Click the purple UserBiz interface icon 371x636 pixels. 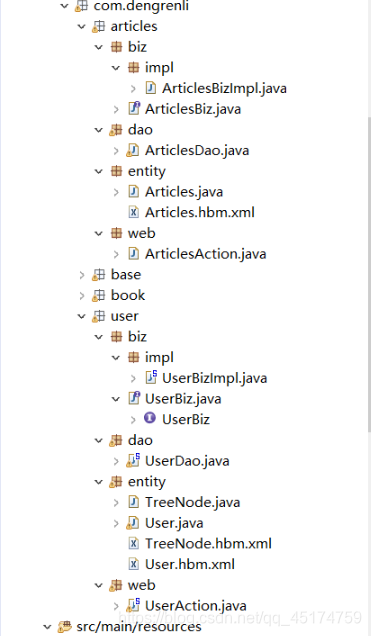pyautogui.click(x=150, y=418)
